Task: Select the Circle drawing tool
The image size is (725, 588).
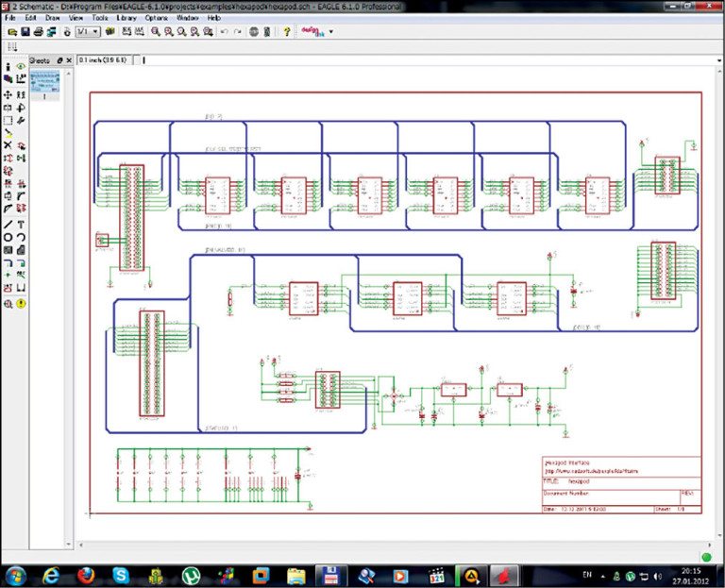Action: tap(8, 237)
